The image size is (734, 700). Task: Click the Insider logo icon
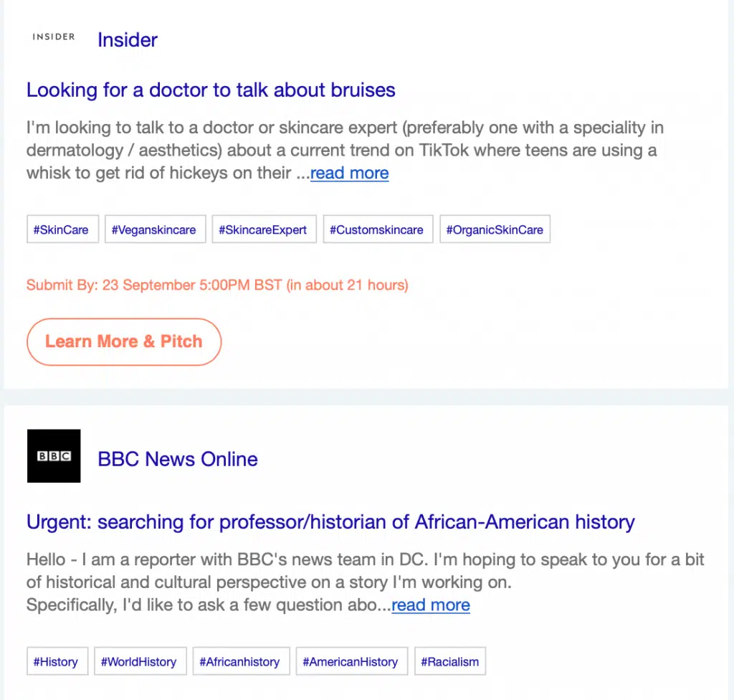click(x=54, y=37)
